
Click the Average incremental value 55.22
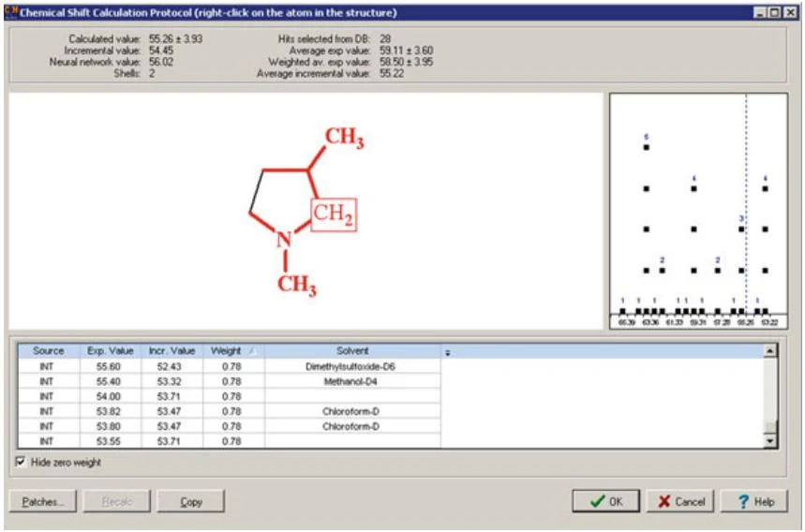point(392,73)
